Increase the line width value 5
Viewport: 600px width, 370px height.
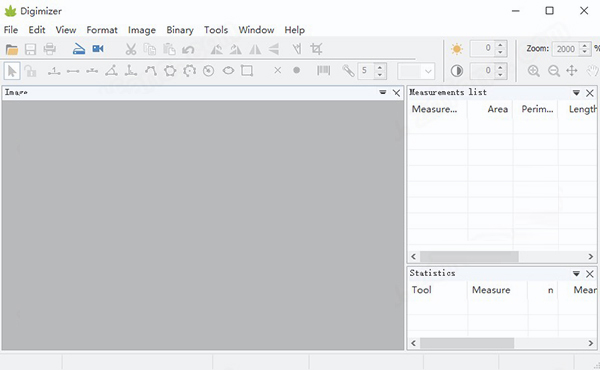pos(380,67)
